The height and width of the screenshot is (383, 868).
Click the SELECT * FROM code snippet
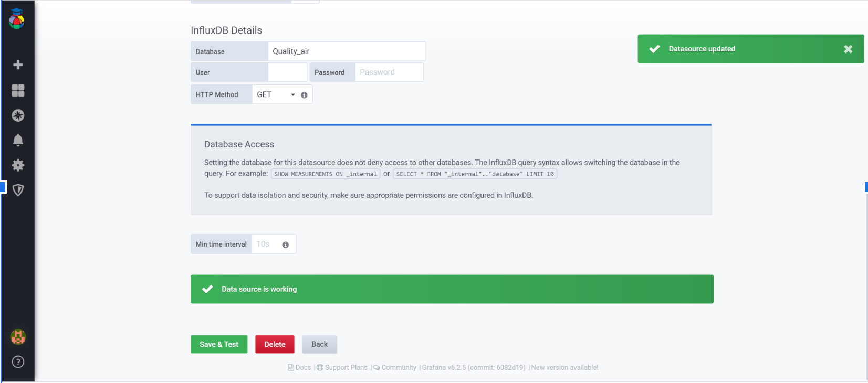pos(475,174)
